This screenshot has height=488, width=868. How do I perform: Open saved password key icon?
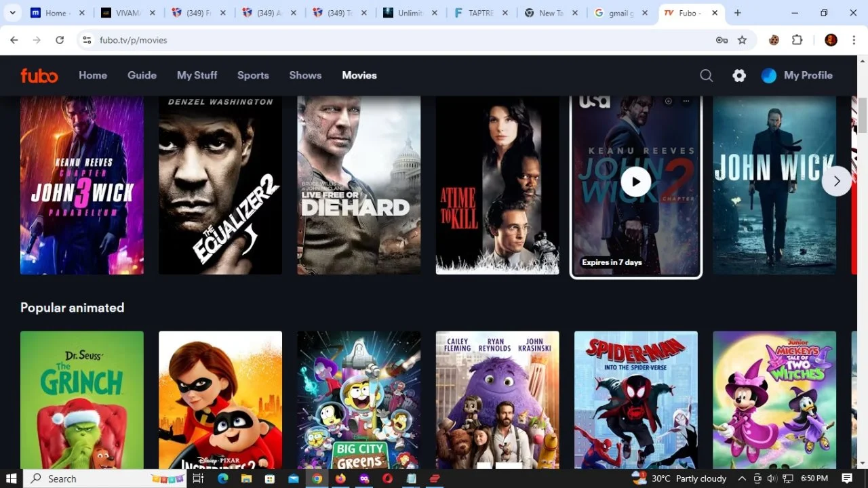point(722,40)
